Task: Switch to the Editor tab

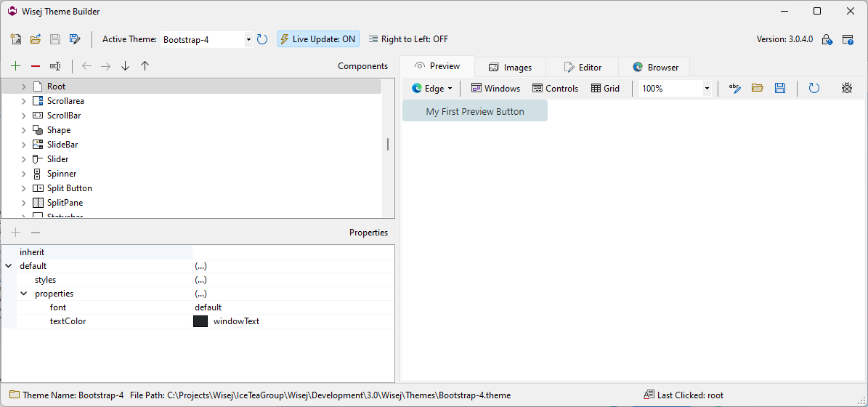Action: [x=583, y=68]
